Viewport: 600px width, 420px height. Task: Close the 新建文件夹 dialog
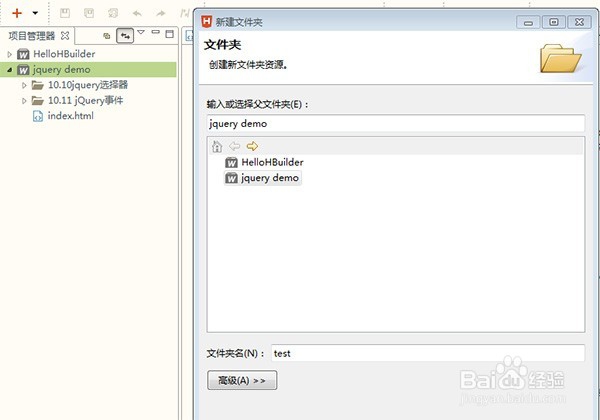(579, 22)
